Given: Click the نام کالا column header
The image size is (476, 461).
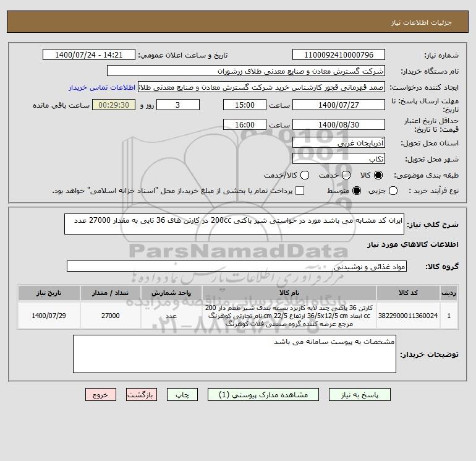Looking at the screenshot, I should tap(289, 293).
